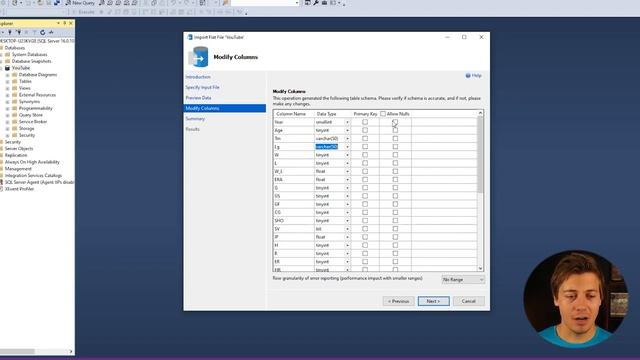Expand the External Resources node

point(7,95)
